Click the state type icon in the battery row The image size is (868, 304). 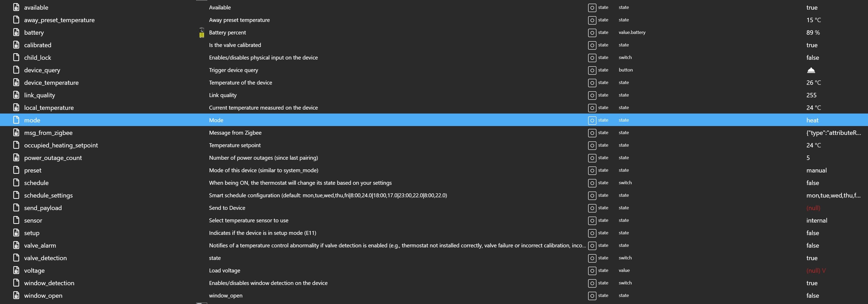592,33
